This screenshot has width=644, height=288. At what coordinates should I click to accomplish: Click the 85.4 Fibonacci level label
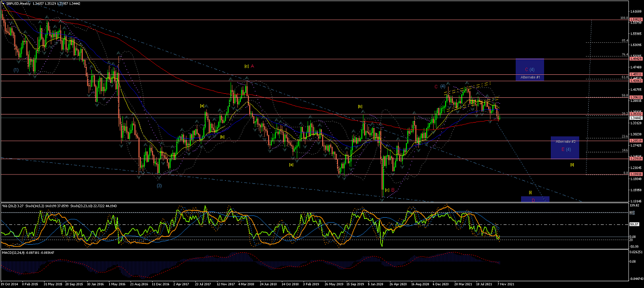tap(625, 41)
